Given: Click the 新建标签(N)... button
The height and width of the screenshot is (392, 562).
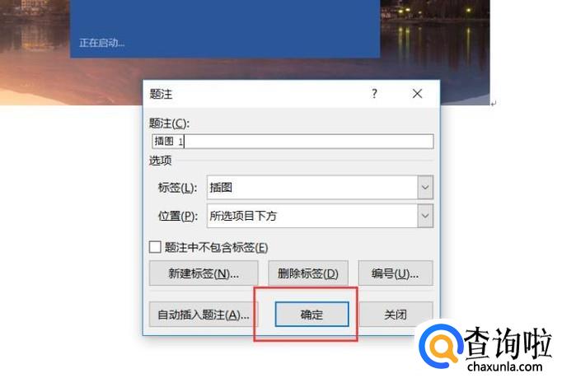Looking at the screenshot, I should [x=204, y=273].
